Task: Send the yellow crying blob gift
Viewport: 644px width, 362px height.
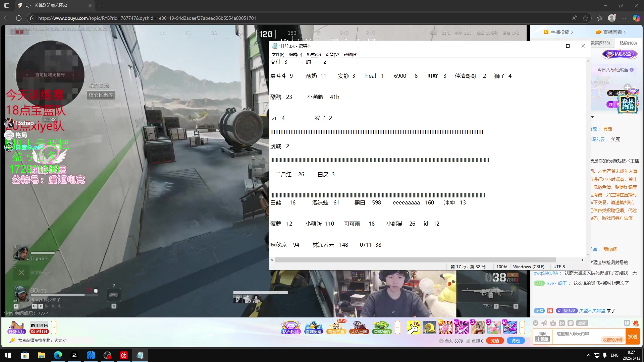Action: click(429, 327)
